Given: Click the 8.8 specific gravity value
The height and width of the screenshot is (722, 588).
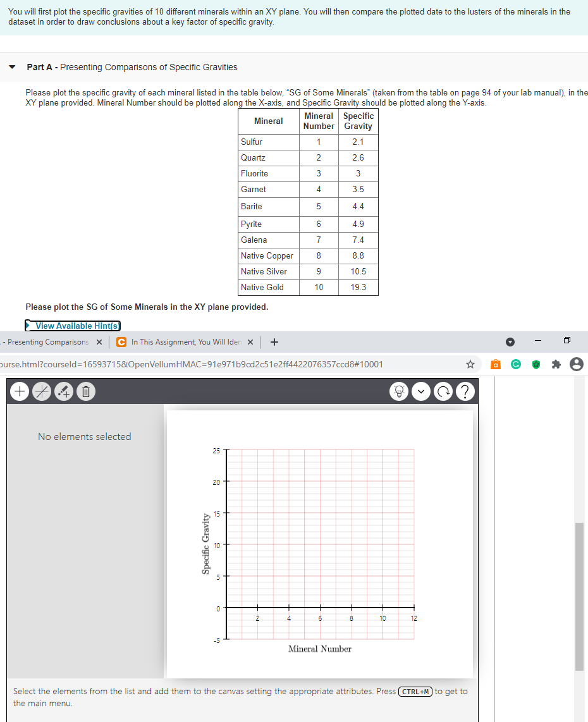Looking at the screenshot, I should click(358, 255).
